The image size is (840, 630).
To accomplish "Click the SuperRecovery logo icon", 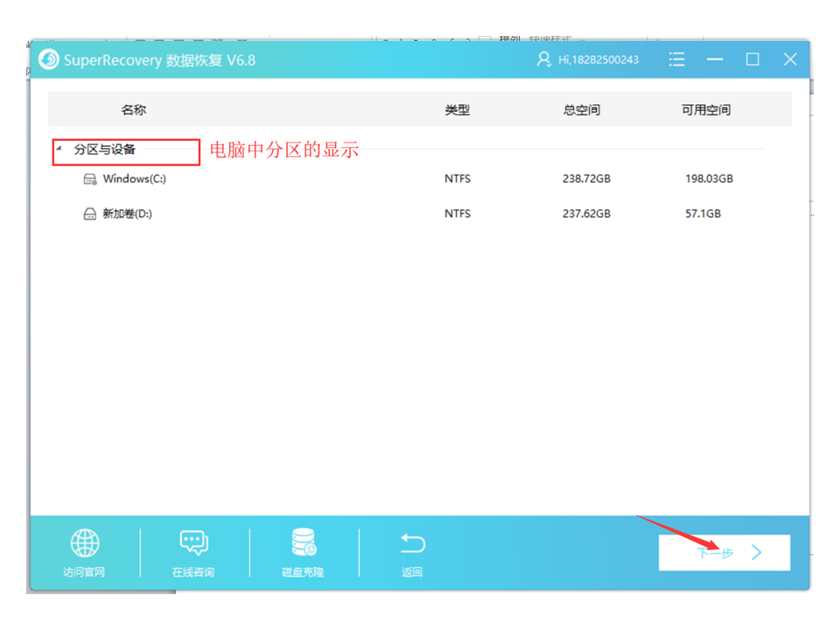I will (x=50, y=59).
